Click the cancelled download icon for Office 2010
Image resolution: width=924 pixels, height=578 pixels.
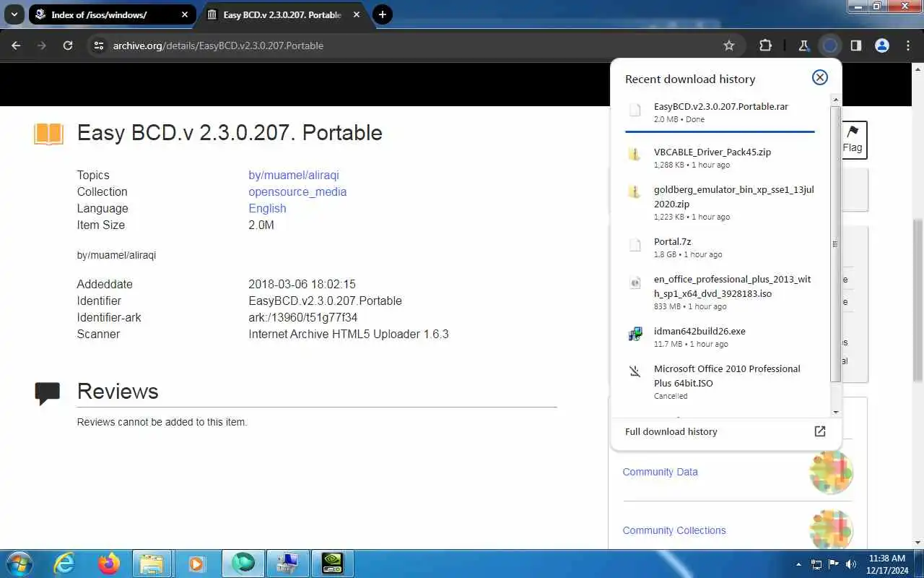tap(635, 371)
